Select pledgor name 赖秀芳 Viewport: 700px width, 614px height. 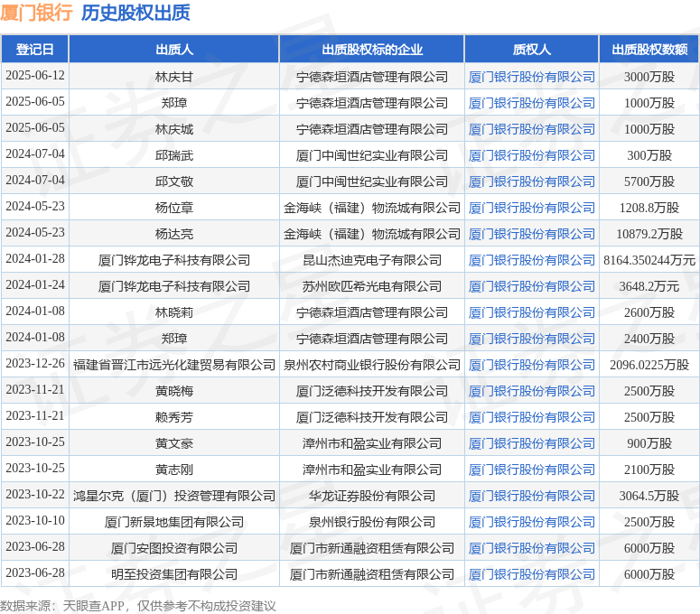tap(174, 417)
